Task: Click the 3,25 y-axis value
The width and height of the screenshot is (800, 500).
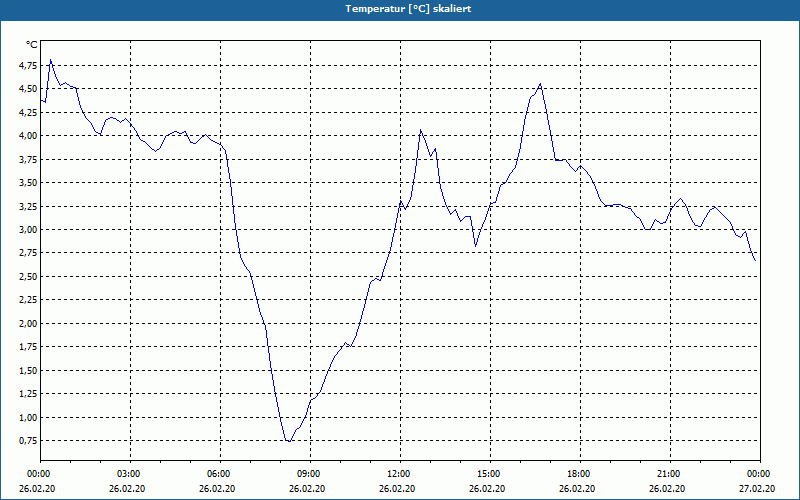Action: pos(29,206)
